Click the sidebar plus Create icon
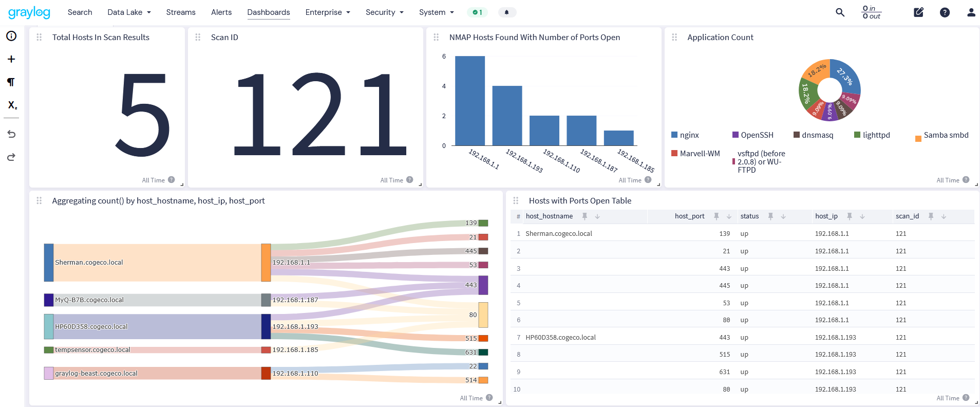980x407 pixels. pos(11,59)
